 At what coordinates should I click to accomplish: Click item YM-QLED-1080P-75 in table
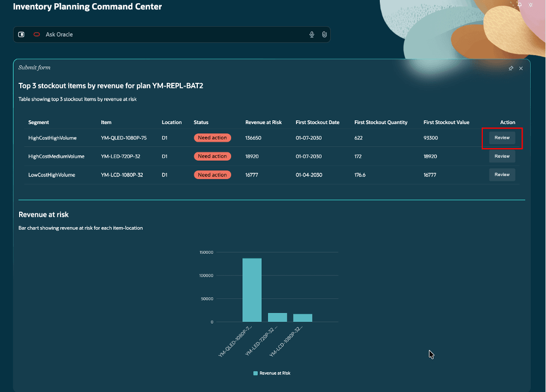tap(124, 138)
